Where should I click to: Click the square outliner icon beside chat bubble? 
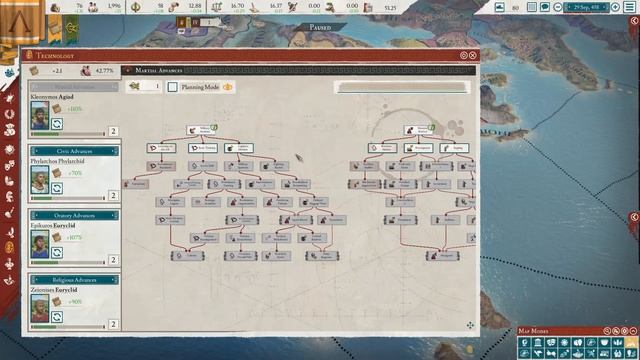(531, 7)
